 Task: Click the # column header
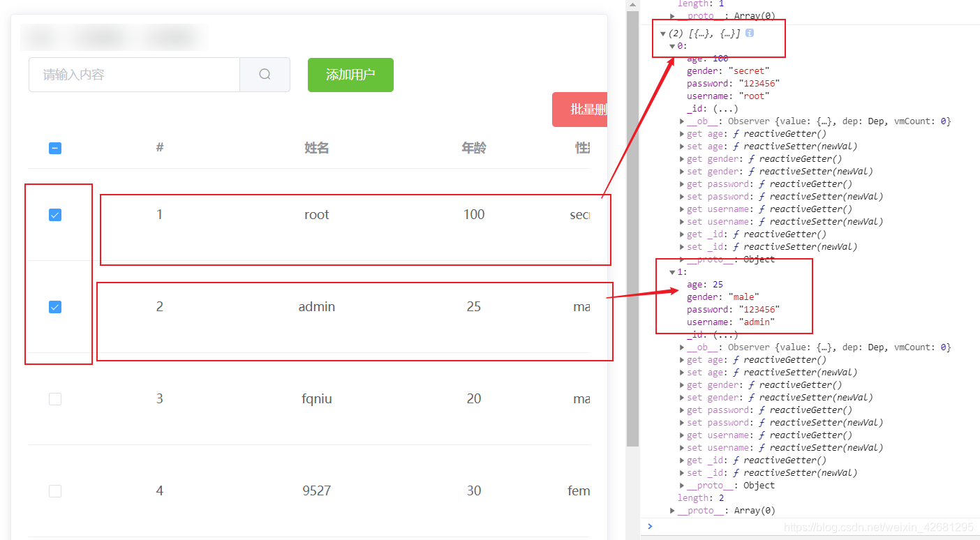point(160,147)
